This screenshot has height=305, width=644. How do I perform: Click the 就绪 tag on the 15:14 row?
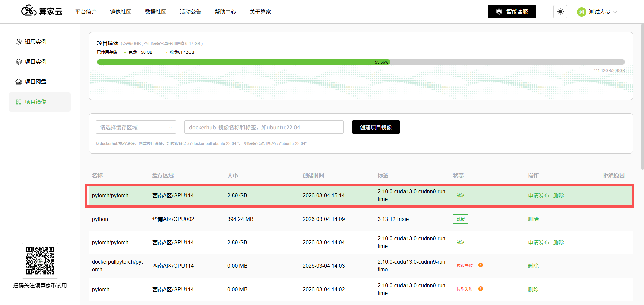click(461, 195)
